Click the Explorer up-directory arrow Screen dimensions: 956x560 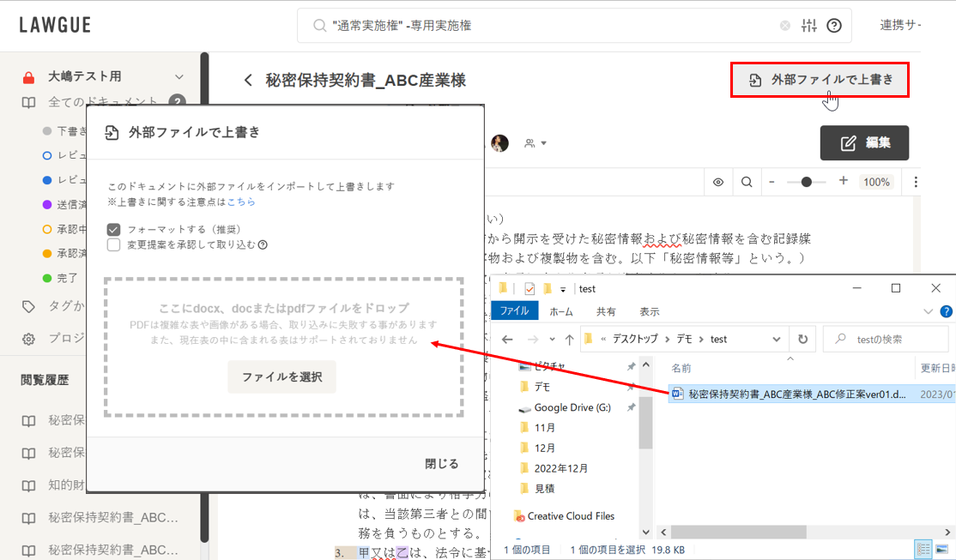click(569, 339)
